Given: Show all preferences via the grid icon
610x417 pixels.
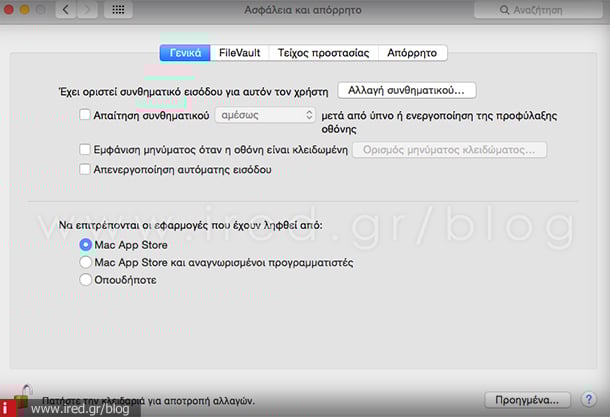Looking at the screenshot, I should coord(119,9).
